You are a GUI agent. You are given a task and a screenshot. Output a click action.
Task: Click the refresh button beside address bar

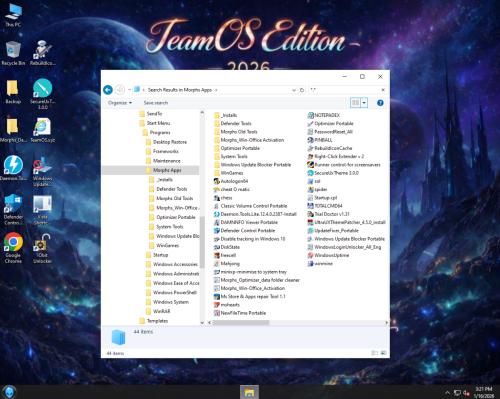click(x=302, y=90)
